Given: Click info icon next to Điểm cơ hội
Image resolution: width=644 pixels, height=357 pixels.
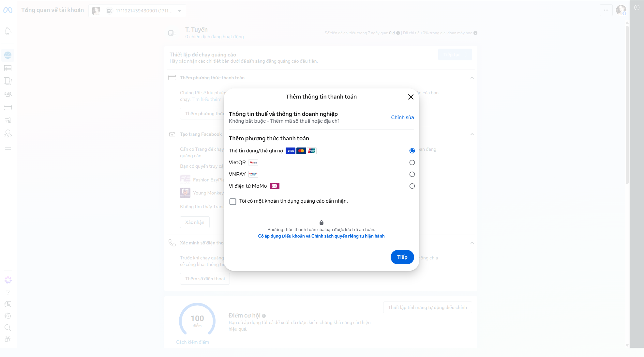Looking at the screenshot, I should point(264,316).
